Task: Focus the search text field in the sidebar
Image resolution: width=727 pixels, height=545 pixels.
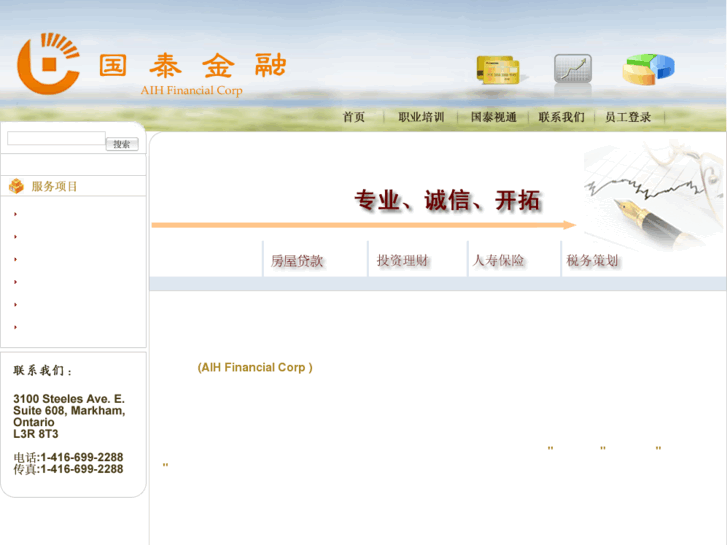Action: click(x=57, y=138)
